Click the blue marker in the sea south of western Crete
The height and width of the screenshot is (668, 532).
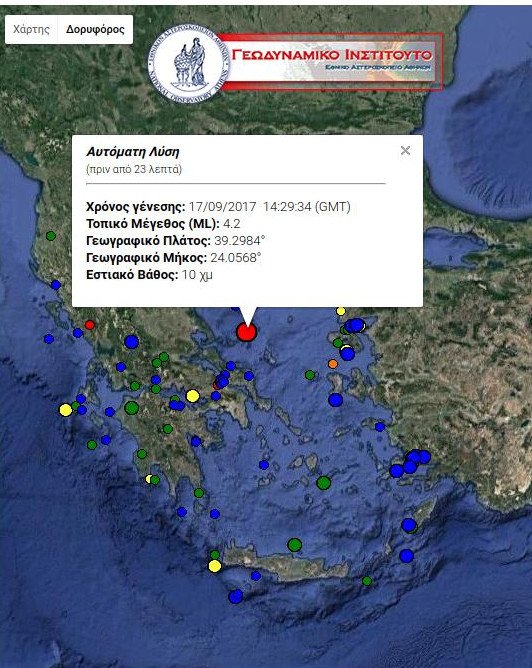pyautogui.click(x=236, y=596)
